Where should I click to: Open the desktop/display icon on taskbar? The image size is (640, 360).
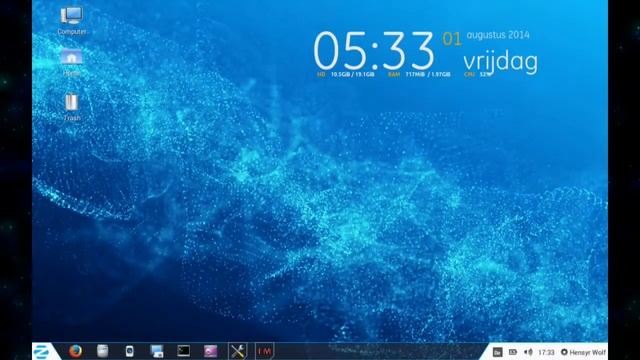pyautogui.click(x=157, y=351)
